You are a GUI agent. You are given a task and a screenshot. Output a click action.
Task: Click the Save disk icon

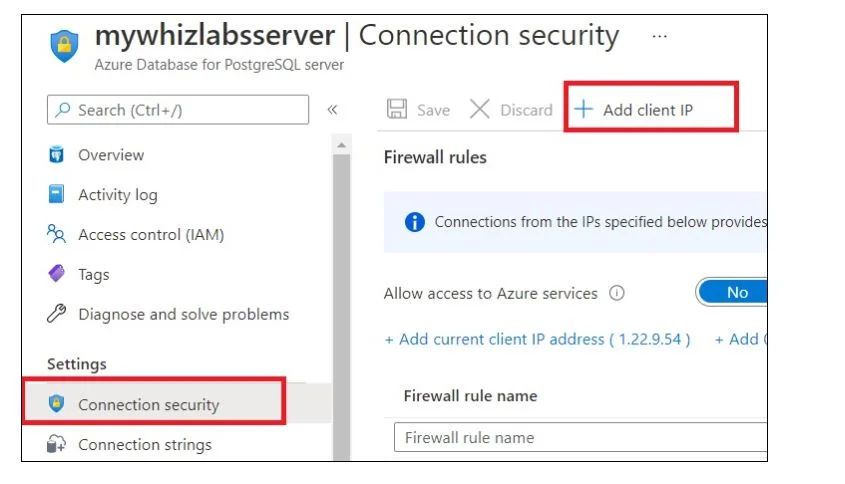(x=397, y=109)
